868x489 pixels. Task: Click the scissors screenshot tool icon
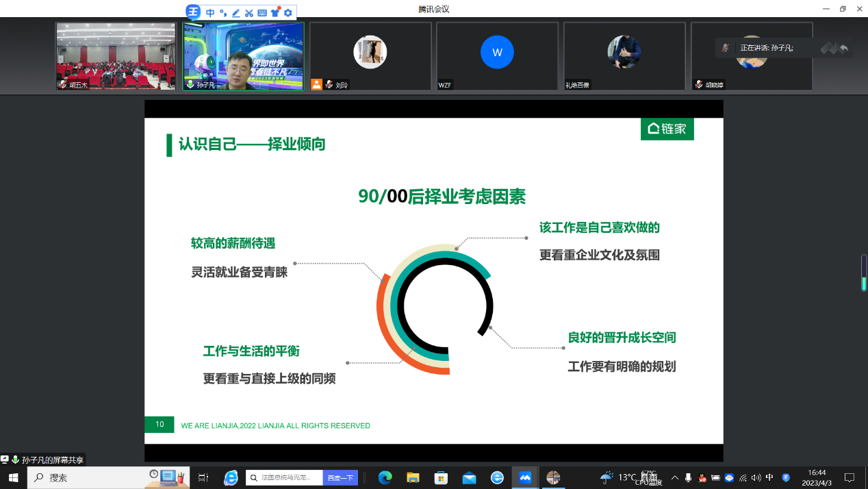point(249,12)
